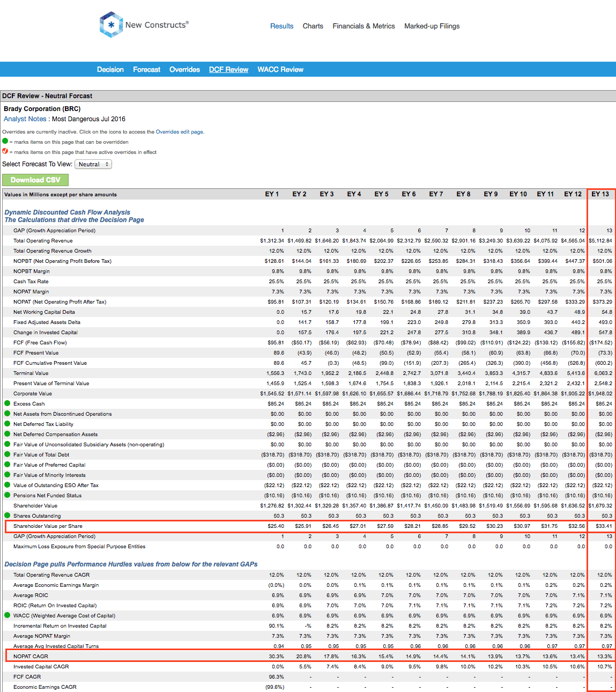Click the $25.40 per share value
This screenshot has height=692, width=616.
pyautogui.click(x=276, y=526)
